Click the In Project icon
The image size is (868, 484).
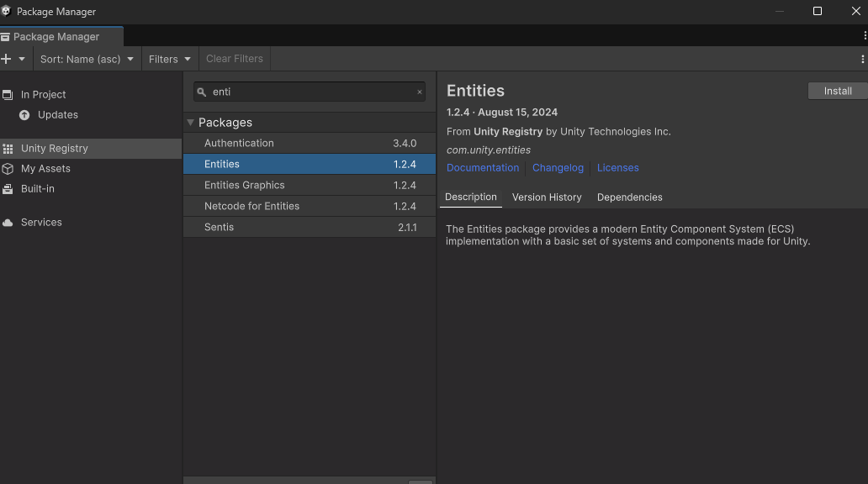tap(8, 95)
